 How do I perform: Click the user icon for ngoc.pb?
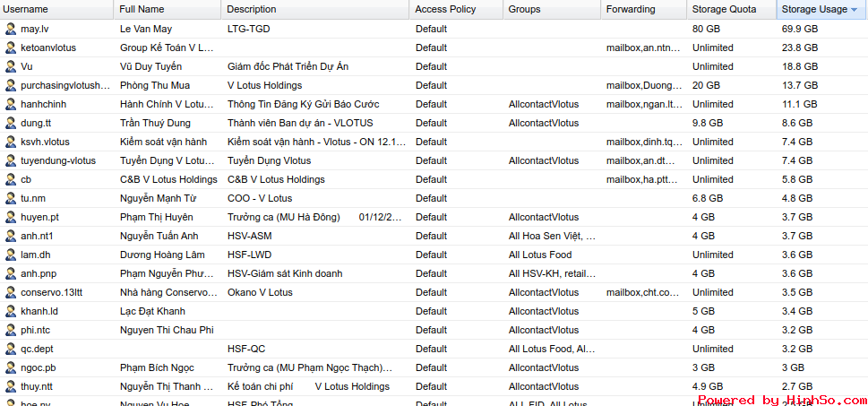[10, 367]
